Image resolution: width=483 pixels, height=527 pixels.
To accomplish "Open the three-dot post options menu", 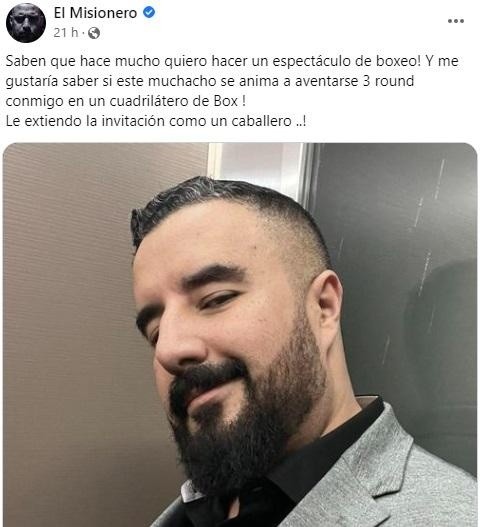I will click(456, 21).
